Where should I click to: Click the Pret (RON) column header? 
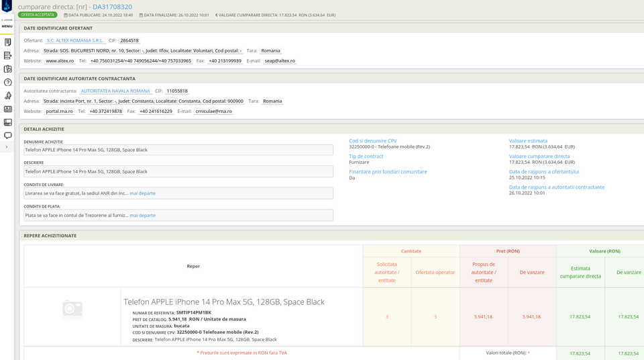coord(508,251)
